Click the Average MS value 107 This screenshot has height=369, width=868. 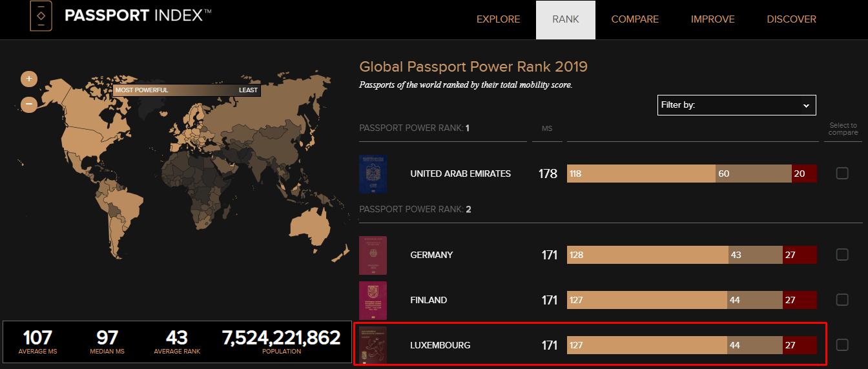[x=37, y=337]
